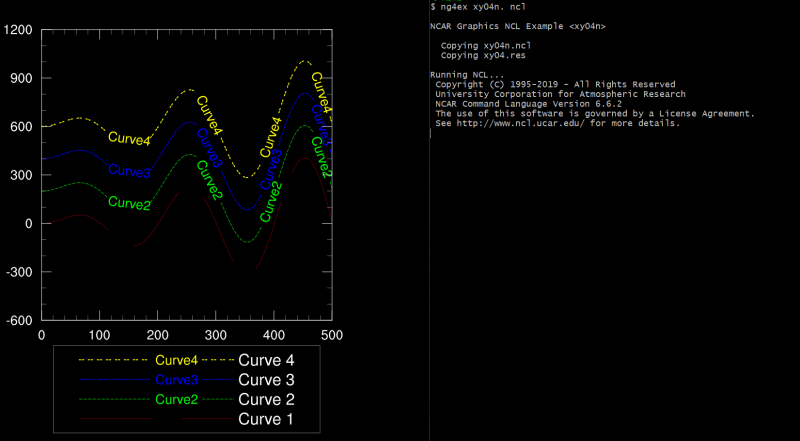Click the 'Curve 1' white legend label
The height and width of the screenshot is (441, 800).
coord(266,419)
